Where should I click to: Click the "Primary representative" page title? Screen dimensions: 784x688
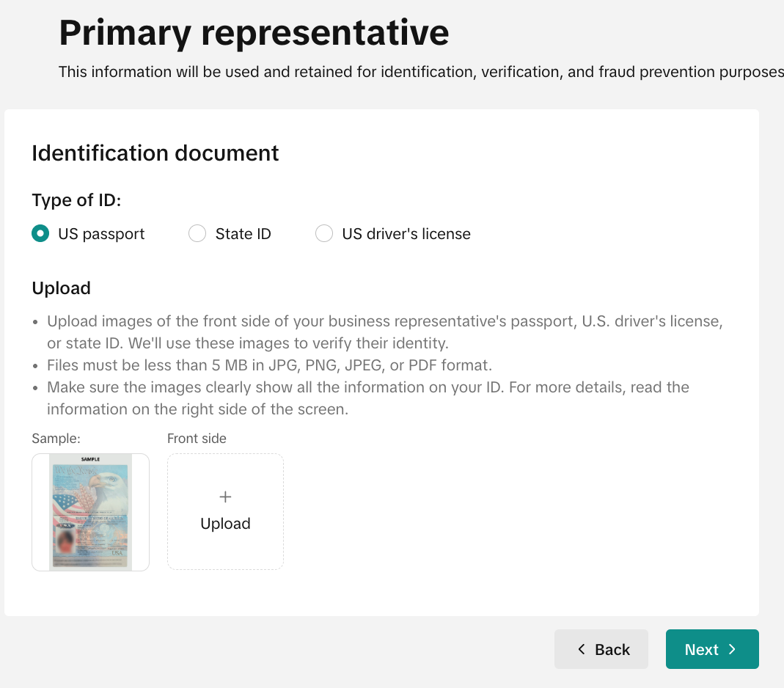tap(254, 33)
